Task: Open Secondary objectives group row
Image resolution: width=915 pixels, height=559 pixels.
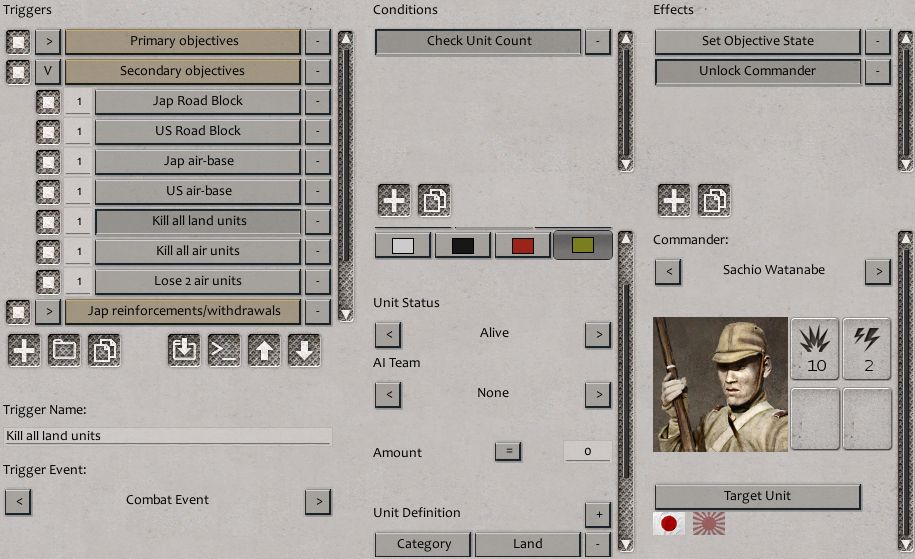Action: point(183,71)
